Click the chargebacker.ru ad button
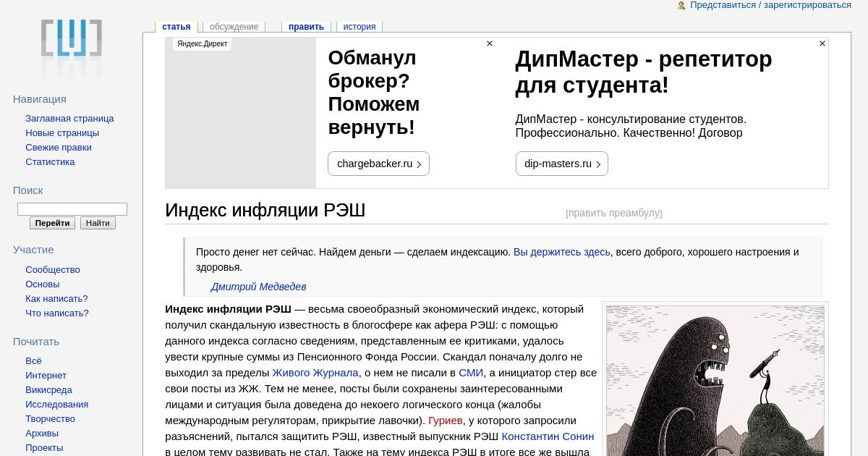Image resolution: width=868 pixels, height=456 pixels. (378, 164)
